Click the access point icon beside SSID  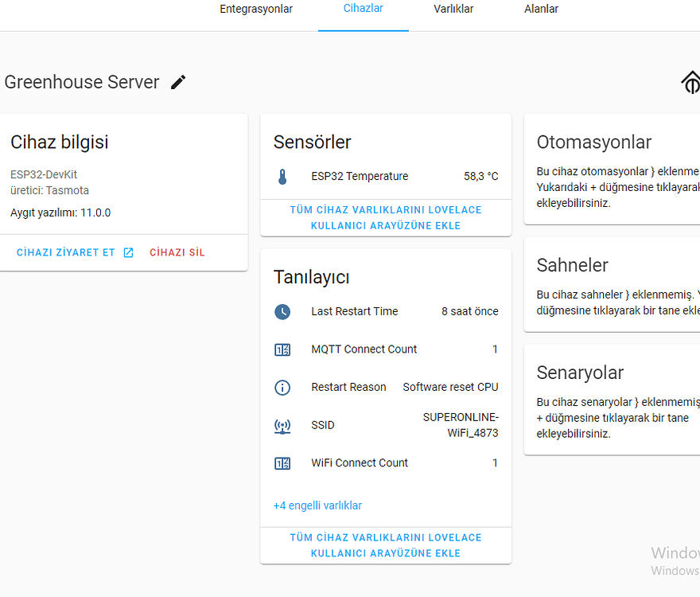coord(282,426)
